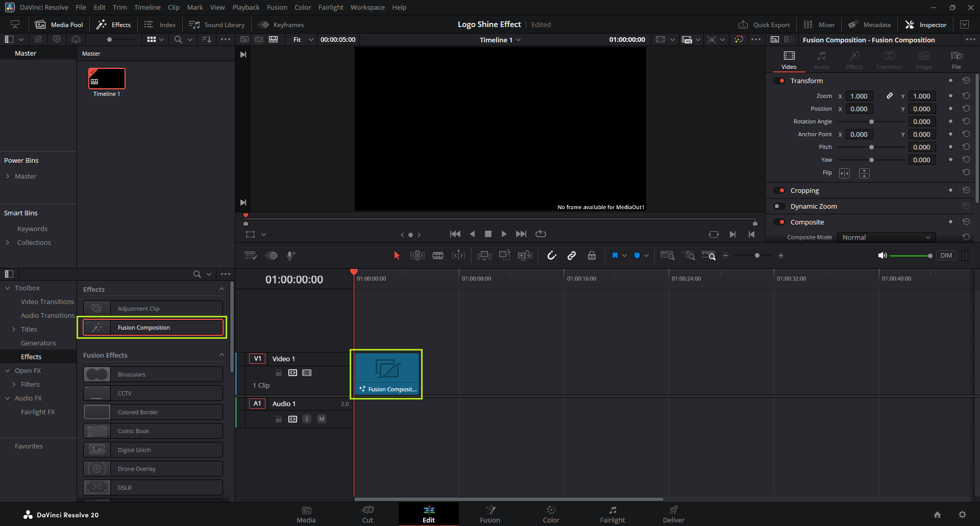This screenshot has height=526, width=980.
Task: Expand the Titles tree item
Action: 14,330
